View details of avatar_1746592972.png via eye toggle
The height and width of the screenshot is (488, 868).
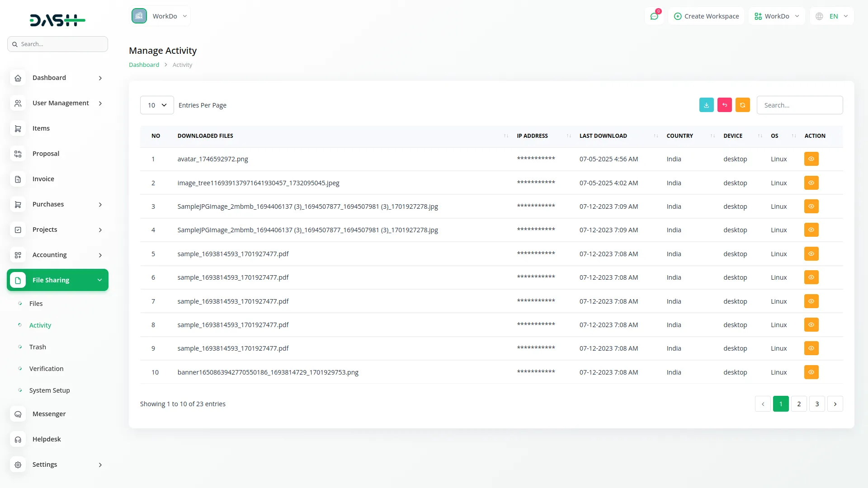(811, 159)
